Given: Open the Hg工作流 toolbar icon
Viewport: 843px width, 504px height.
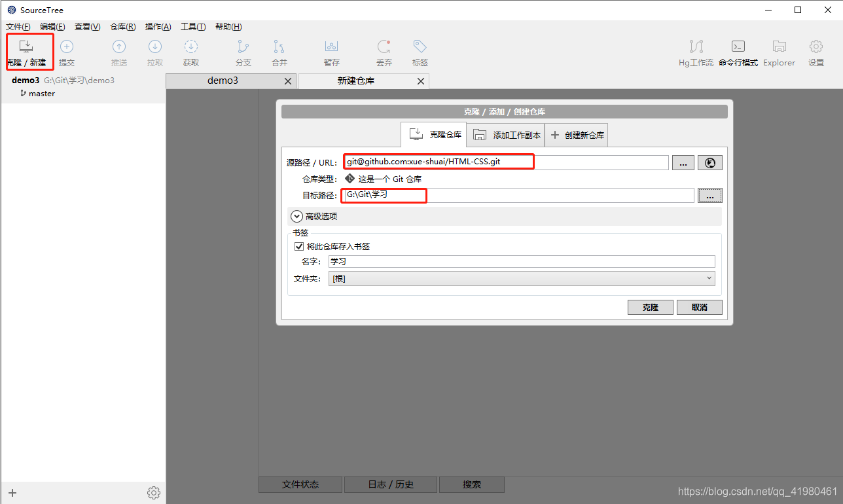Looking at the screenshot, I should [696, 46].
